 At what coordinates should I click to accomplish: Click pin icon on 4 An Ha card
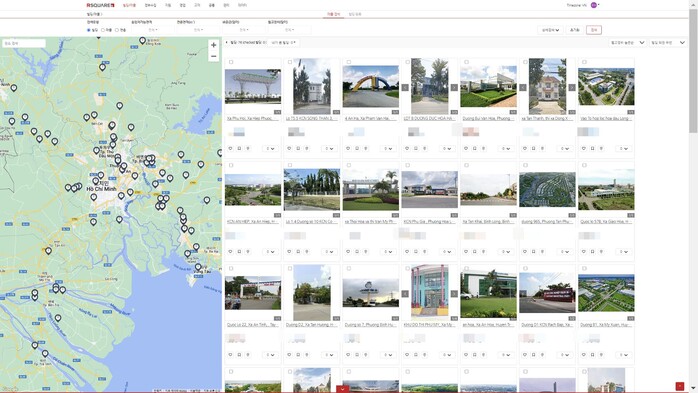365,148
